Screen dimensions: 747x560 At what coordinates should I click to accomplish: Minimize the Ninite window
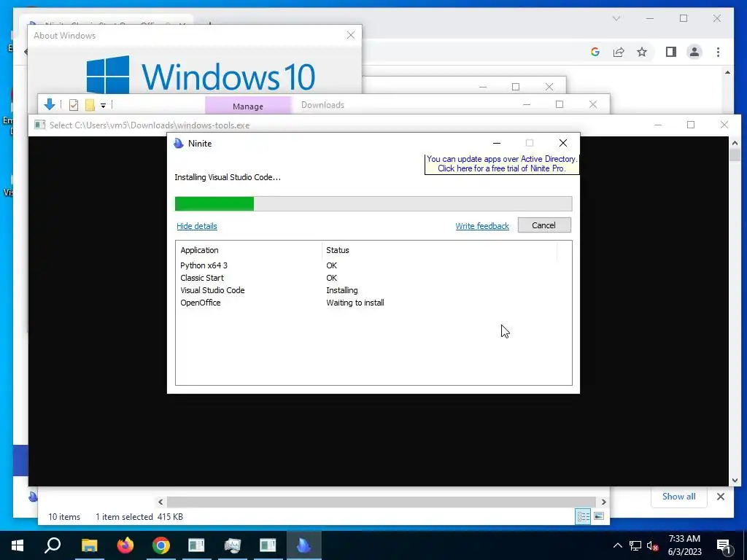coord(496,144)
